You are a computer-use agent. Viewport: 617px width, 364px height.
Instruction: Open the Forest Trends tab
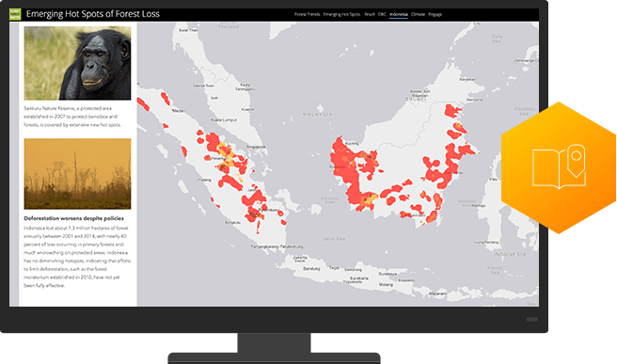click(307, 14)
